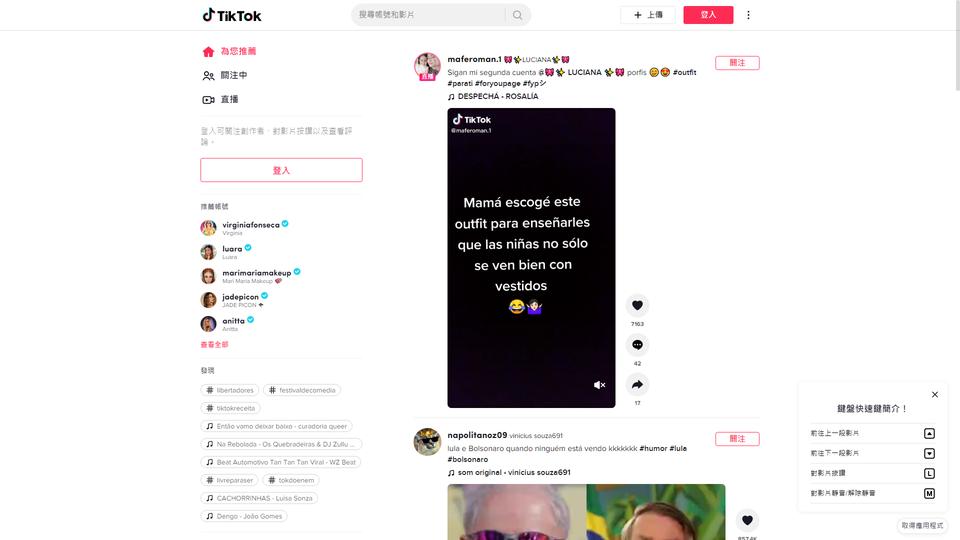Screen dimensions: 960x540
Task: Click the 上傳 upload button
Action: pyautogui.click(x=648, y=15)
